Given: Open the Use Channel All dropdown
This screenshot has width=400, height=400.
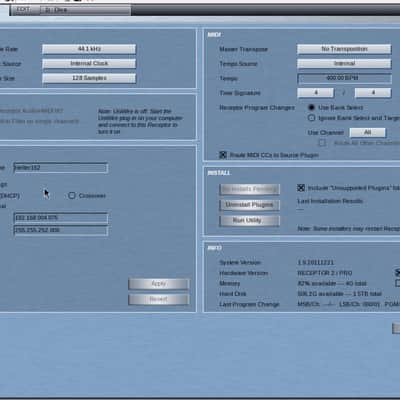Looking at the screenshot, I should [x=367, y=133].
